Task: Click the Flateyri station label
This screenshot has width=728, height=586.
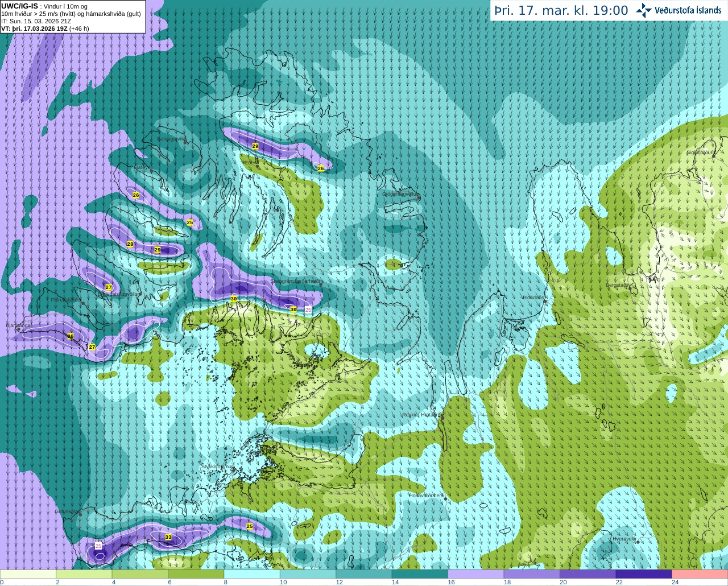Action: click(x=142, y=167)
